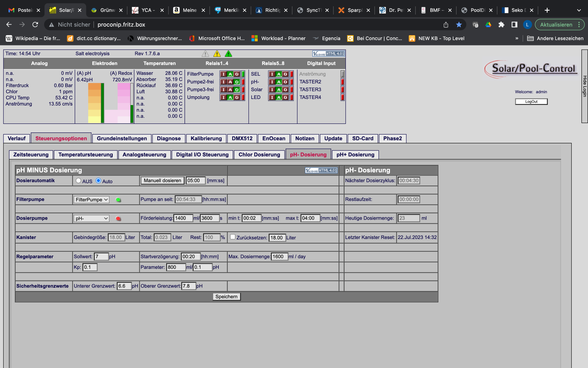Select the Auto radio for Dosierautomatik

(98, 180)
